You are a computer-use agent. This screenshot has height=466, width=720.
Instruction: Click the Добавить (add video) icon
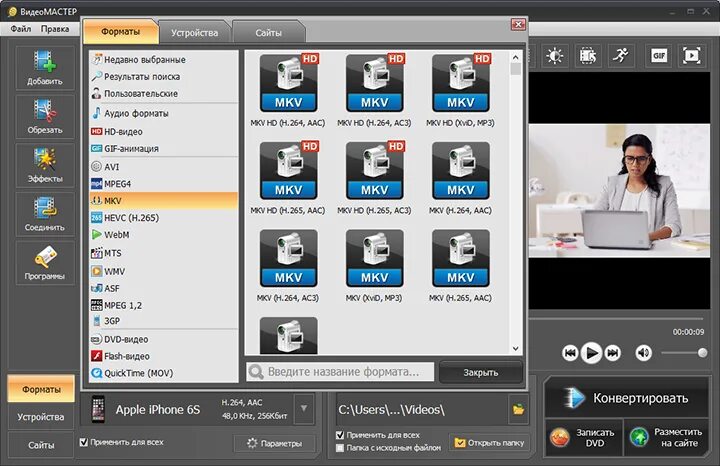[45, 67]
